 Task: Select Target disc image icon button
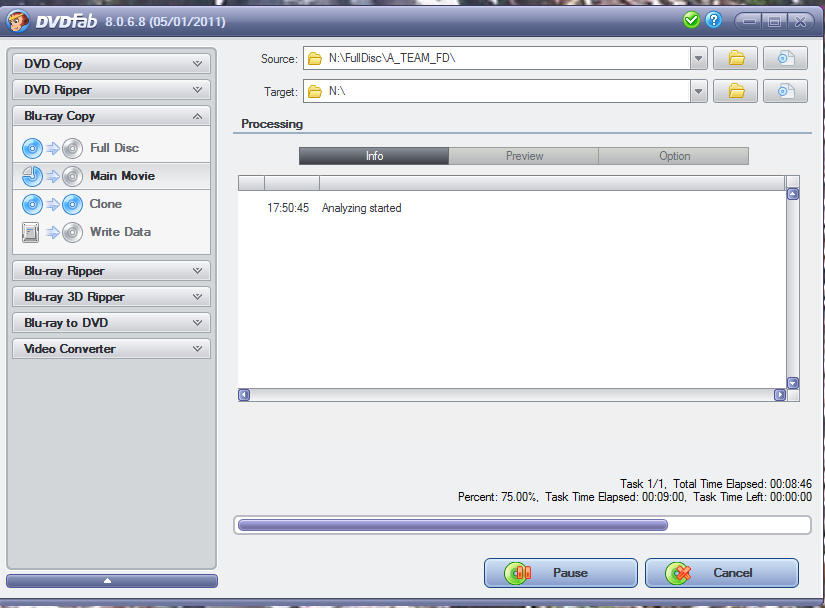pos(785,92)
